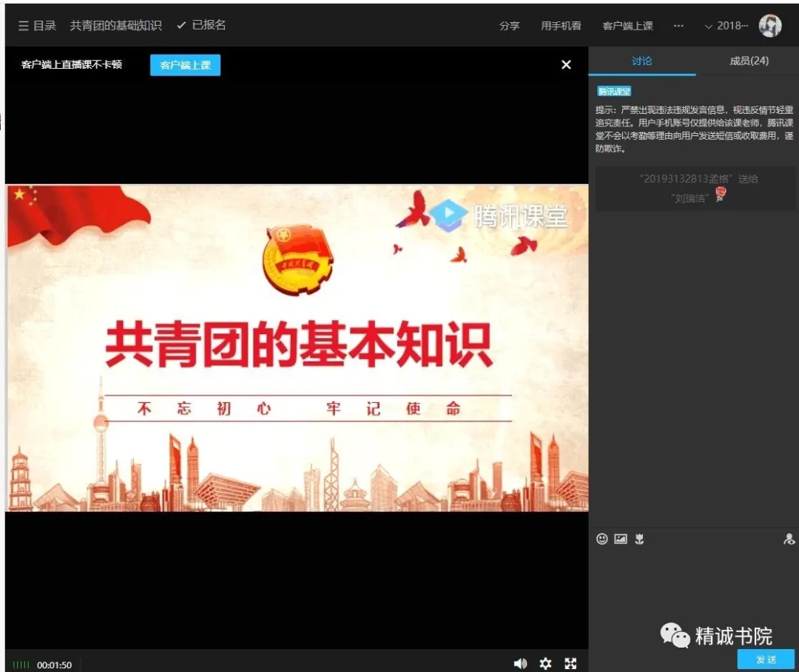Click the 分享 share link
This screenshot has height=672, width=799.
pos(509,26)
